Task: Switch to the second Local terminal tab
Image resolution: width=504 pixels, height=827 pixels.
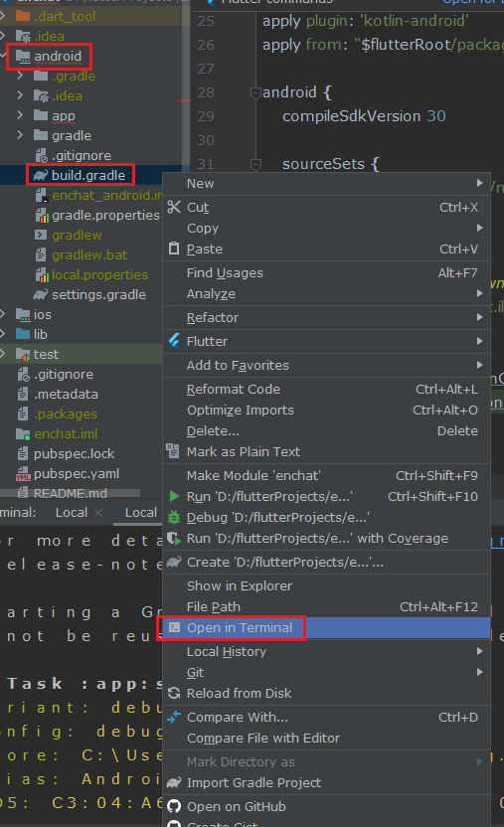Action: click(141, 512)
